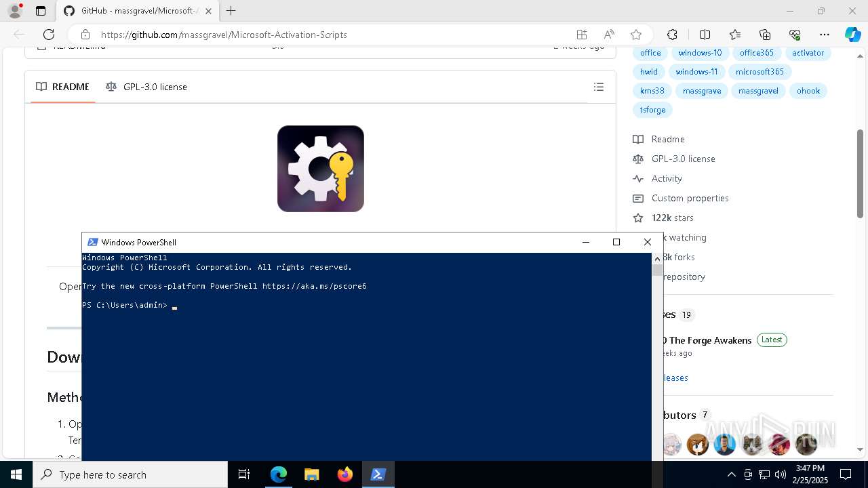This screenshot has width=868, height=488.
Task: Click the Edge profile avatar icon
Action: point(15,11)
